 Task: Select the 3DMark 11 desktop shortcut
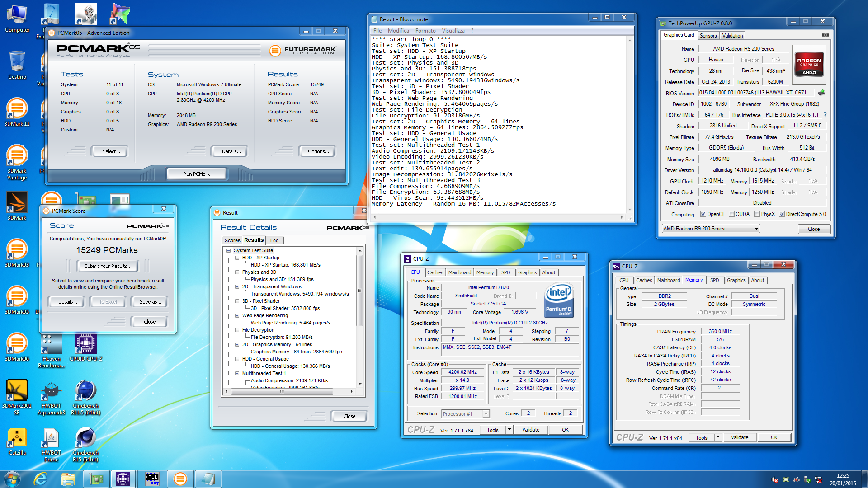pyautogui.click(x=17, y=112)
